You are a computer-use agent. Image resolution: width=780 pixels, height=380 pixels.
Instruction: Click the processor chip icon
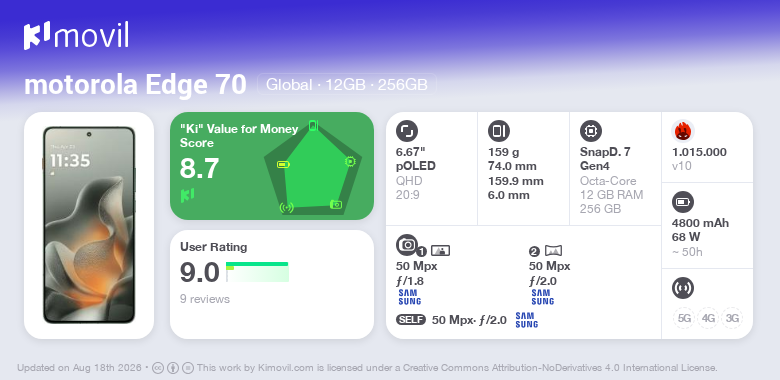tap(590, 131)
